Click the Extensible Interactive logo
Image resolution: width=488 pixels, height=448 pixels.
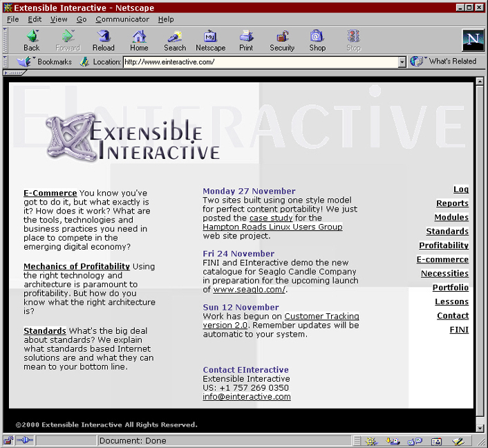133,138
